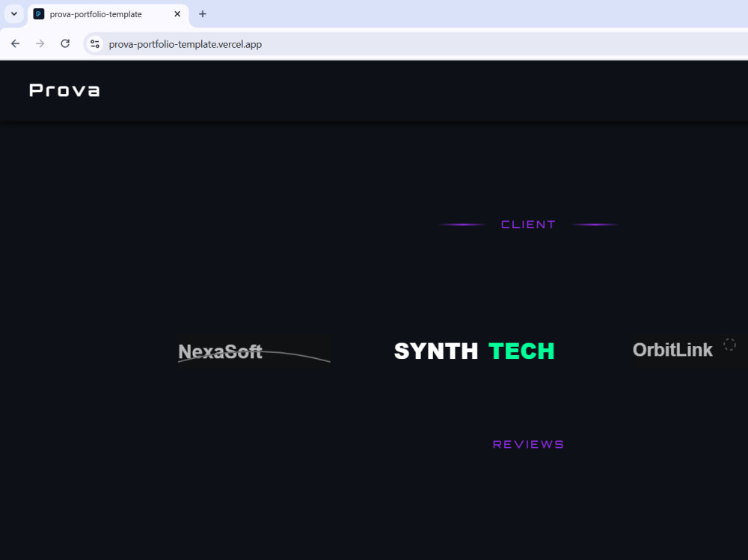748x560 pixels.
Task: Reload the page with the refresh icon
Action: (65, 44)
